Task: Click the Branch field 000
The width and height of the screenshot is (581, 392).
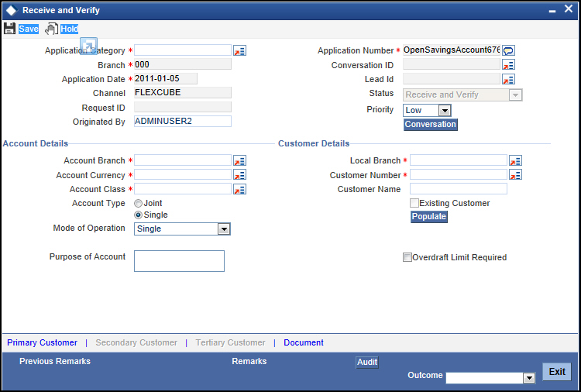Action: tap(183, 64)
